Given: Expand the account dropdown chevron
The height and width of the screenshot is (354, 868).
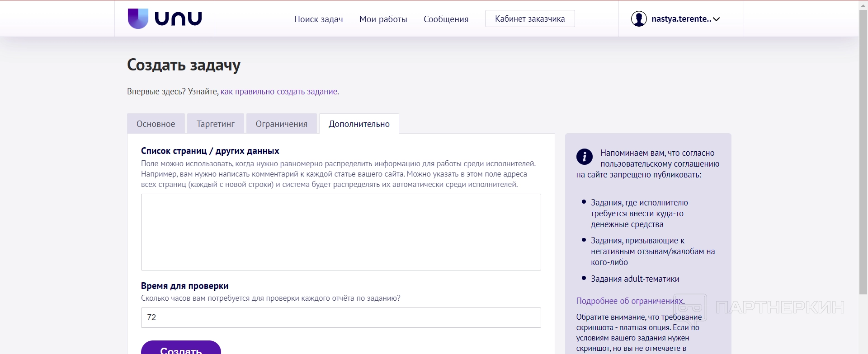Looking at the screenshot, I should click(x=717, y=19).
